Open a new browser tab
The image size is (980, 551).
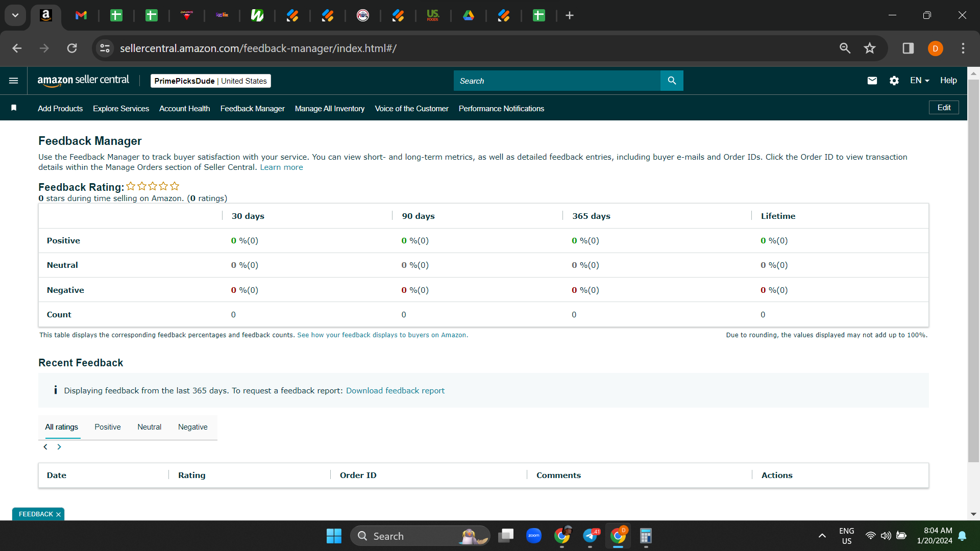pyautogui.click(x=570, y=15)
